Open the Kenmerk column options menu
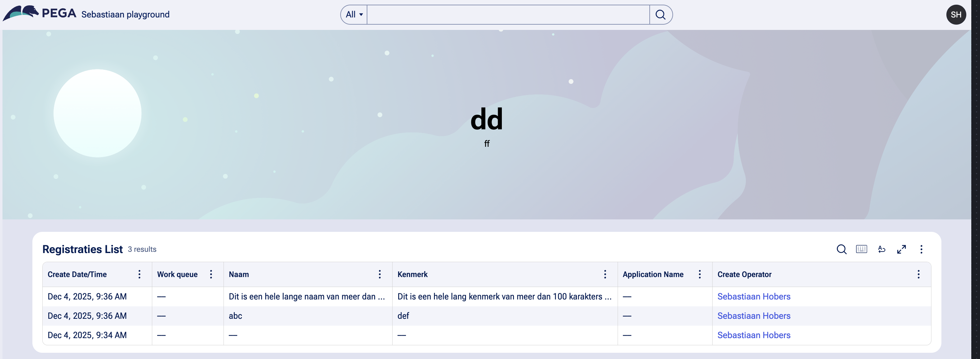Screen dimensions: 980x359 605,275
